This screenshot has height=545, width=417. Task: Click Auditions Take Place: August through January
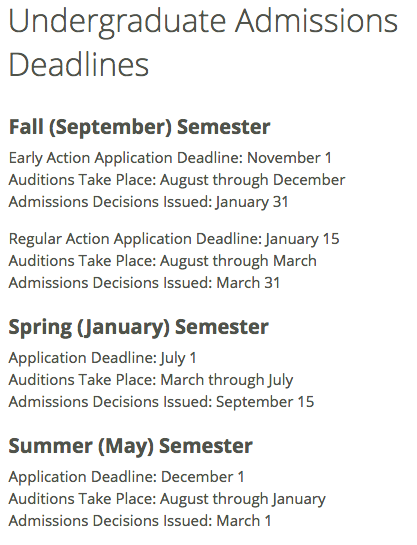(x=167, y=499)
